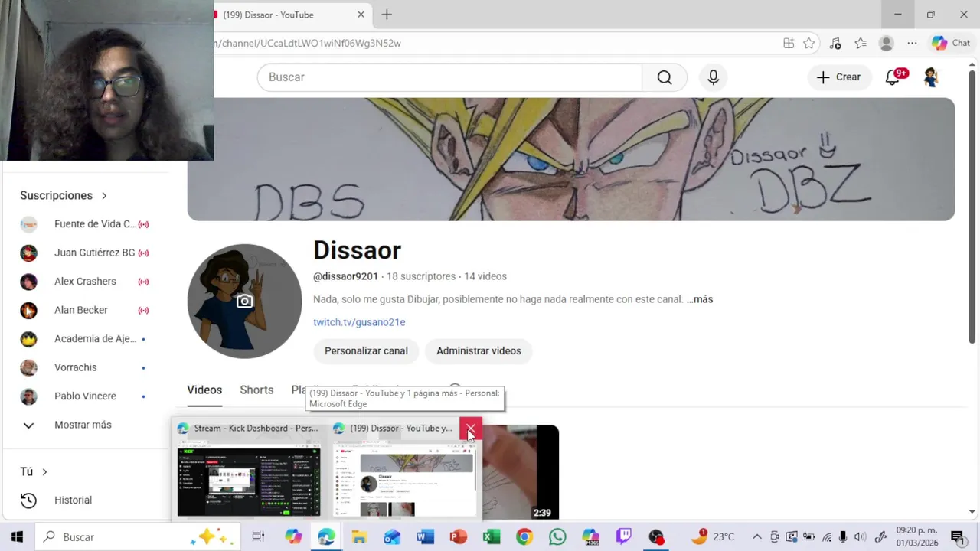The image size is (980, 551).
Task: Click Administrar videos button
Action: 479,351
